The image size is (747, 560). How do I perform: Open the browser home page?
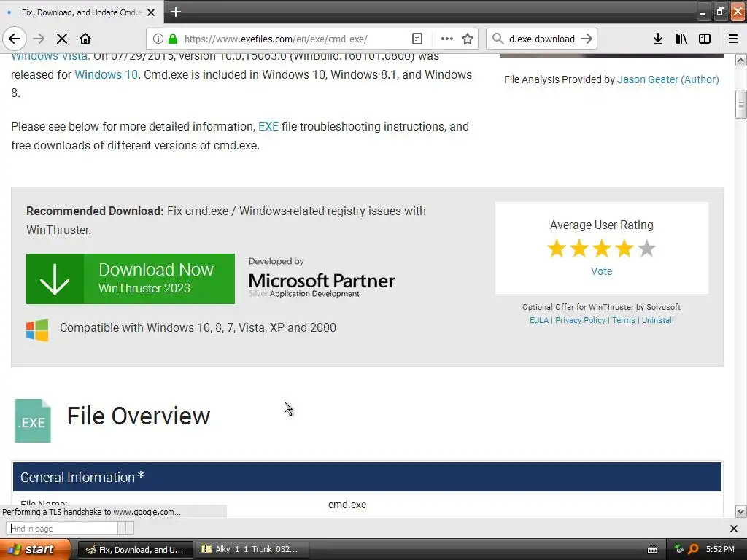click(x=85, y=39)
